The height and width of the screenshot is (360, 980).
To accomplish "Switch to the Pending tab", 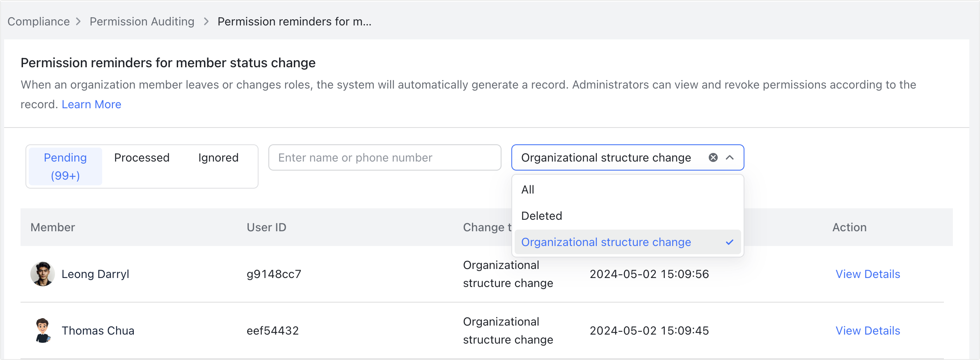I will pos(65,166).
